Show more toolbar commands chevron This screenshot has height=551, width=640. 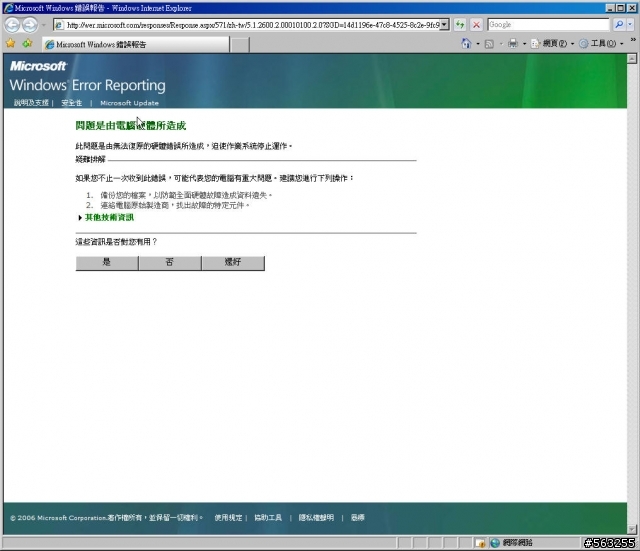click(633, 40)
